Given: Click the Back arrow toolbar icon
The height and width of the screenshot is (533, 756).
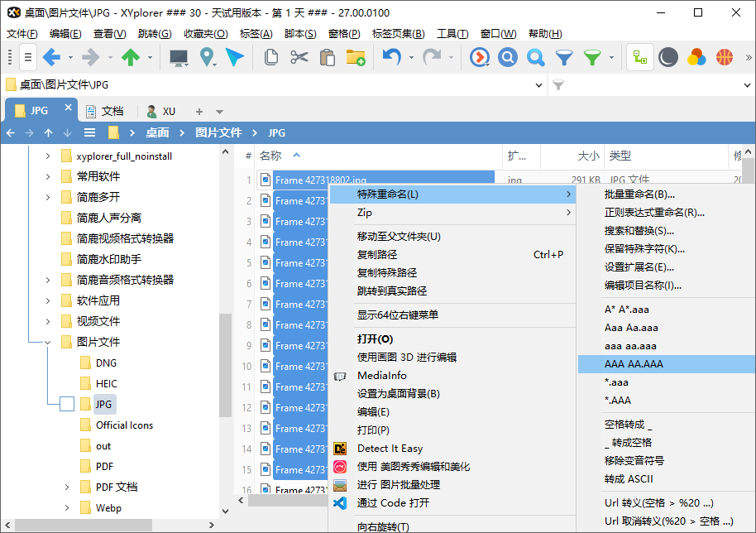Looking at the screenshot, I should 51,57.
